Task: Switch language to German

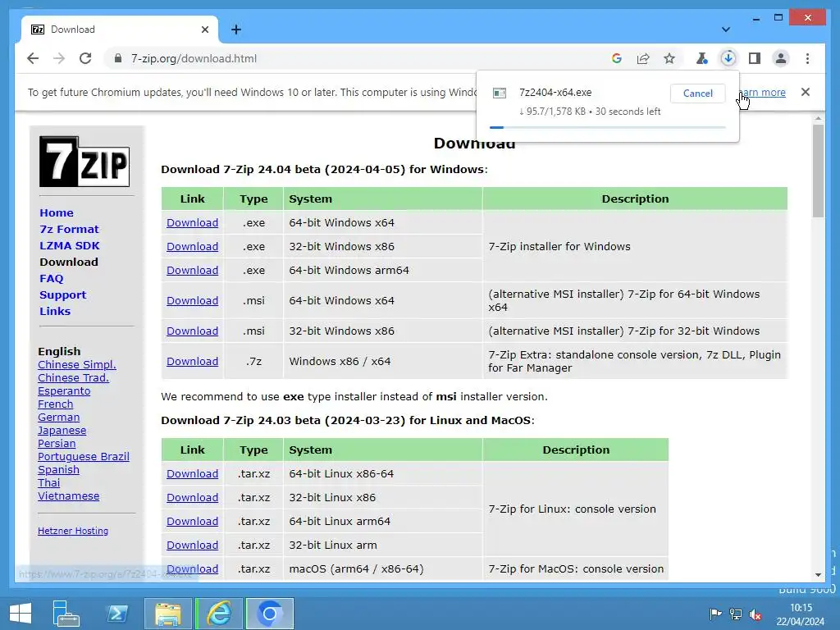Action: coord(58,418)
